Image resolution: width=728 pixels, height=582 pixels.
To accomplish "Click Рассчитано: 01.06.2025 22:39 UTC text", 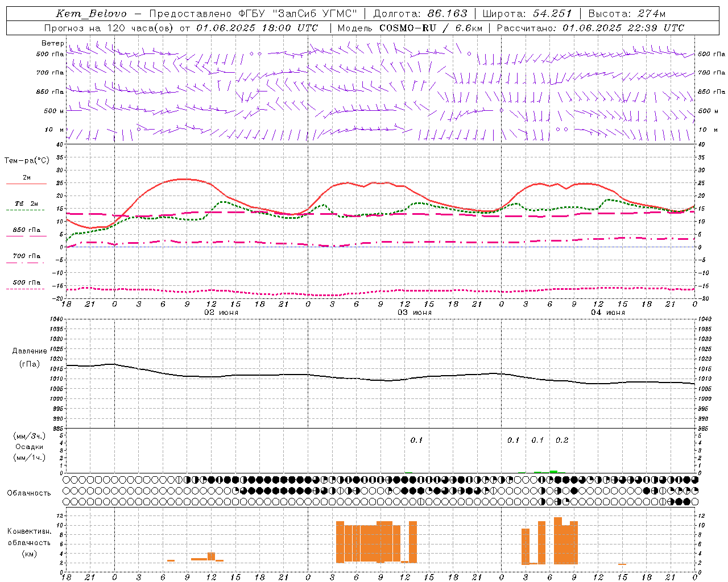I will click(x=590, y=28).
